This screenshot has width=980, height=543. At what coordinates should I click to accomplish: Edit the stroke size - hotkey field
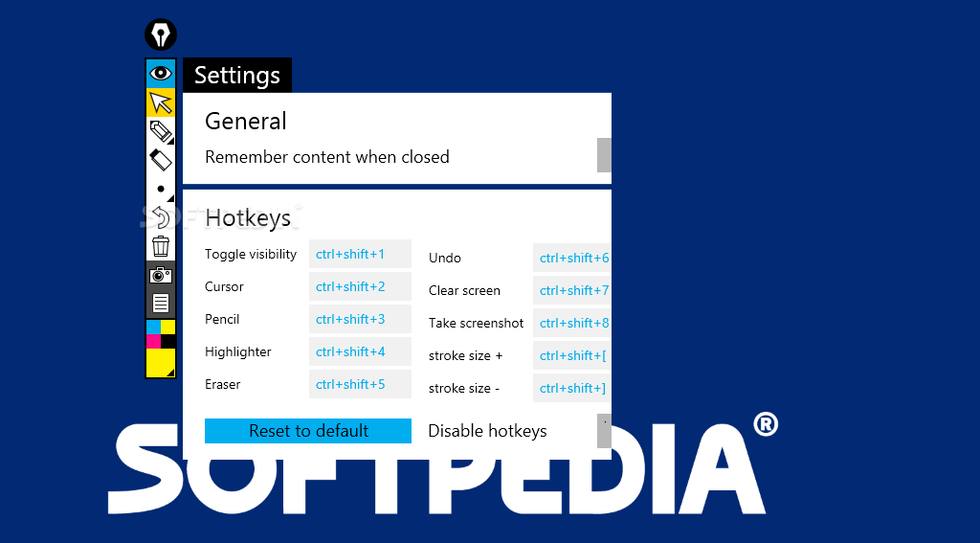coord(572,388)
